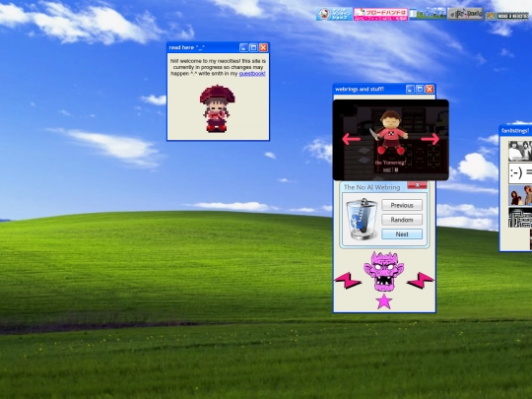Open the guestbook link in the read here window
The width and height of the screenshot is (532, 399).
(x=252, y=74)
